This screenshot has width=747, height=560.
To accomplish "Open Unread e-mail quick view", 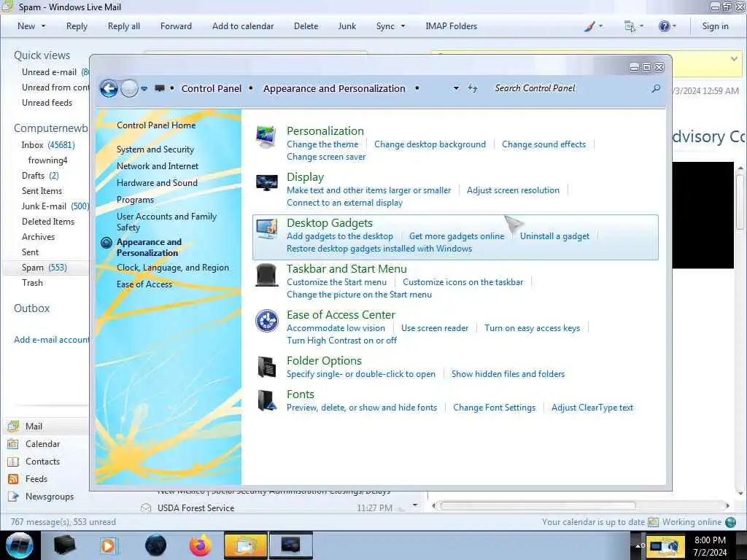I will 55,72.
